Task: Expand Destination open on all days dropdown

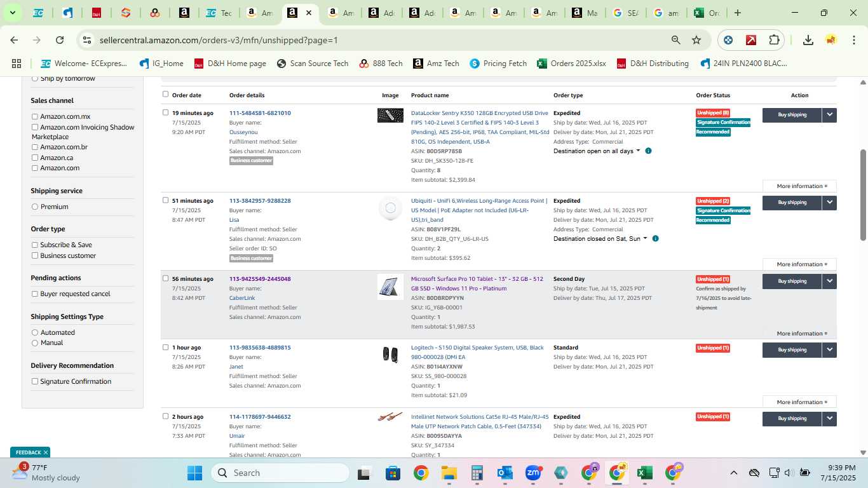Action: [x=597, y=151]
